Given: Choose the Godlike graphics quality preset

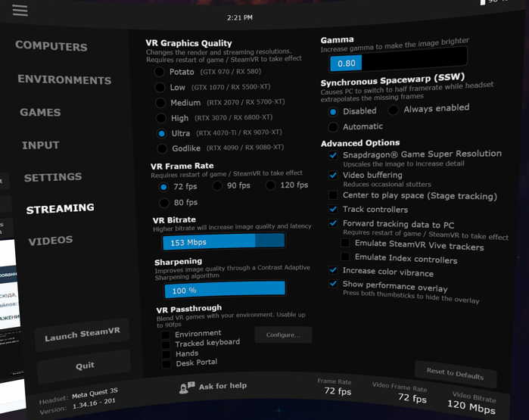Looking at the screenshot, I should pyautogui.click(x=163, y=148).
